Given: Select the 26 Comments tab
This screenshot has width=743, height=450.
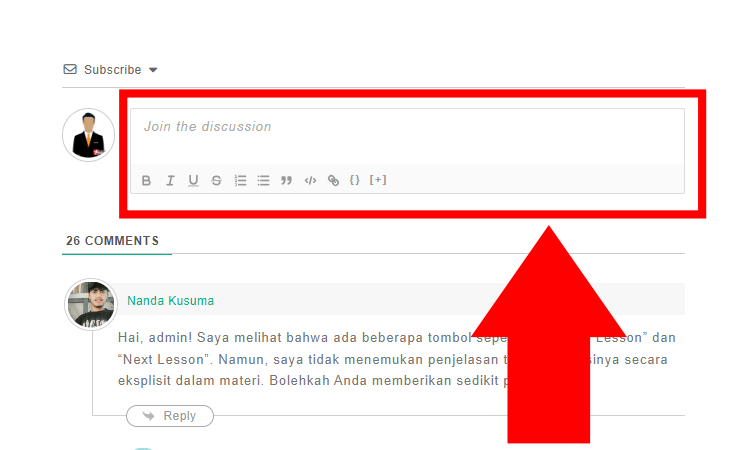Looking at the screenshot, I should tap(112, 241).
